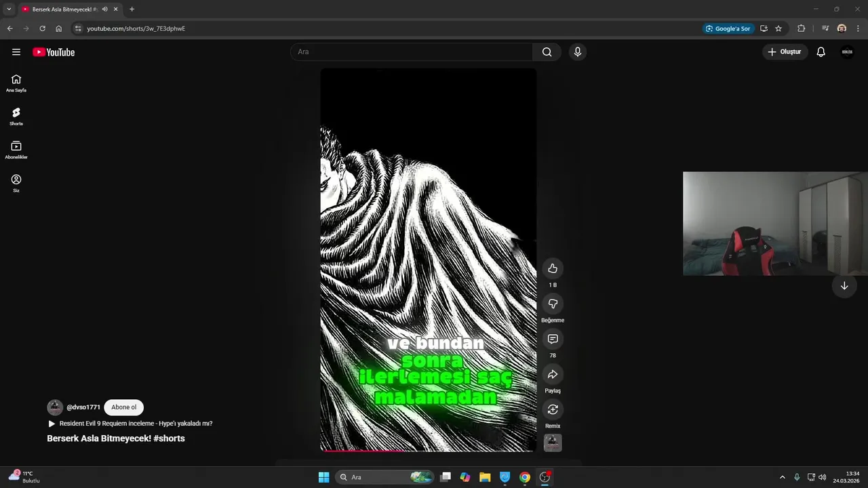Go to next Short with down arrow
The height and width of the screenshot is (488, 868).
pos(844,286)
